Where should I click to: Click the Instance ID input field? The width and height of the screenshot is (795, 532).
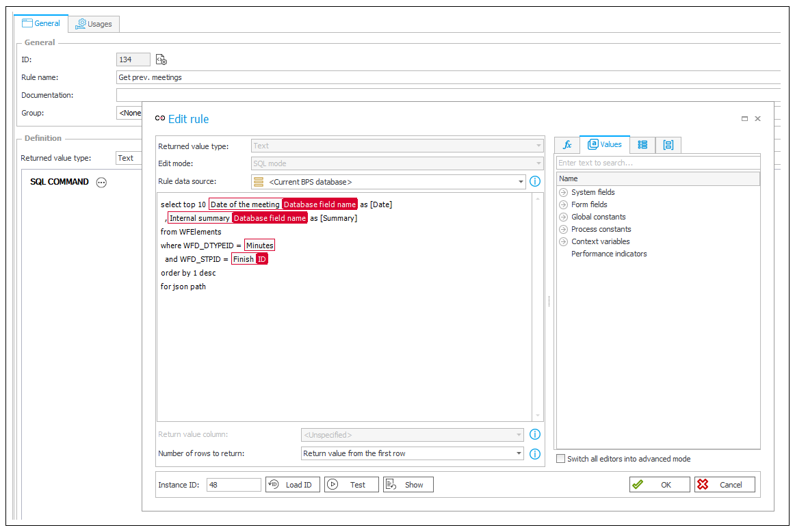click(x=233, y=485)
